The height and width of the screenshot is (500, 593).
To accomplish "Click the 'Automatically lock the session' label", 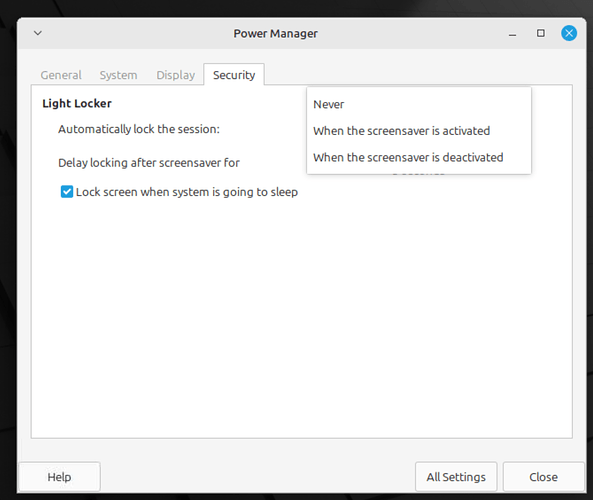I will point(139,129).
